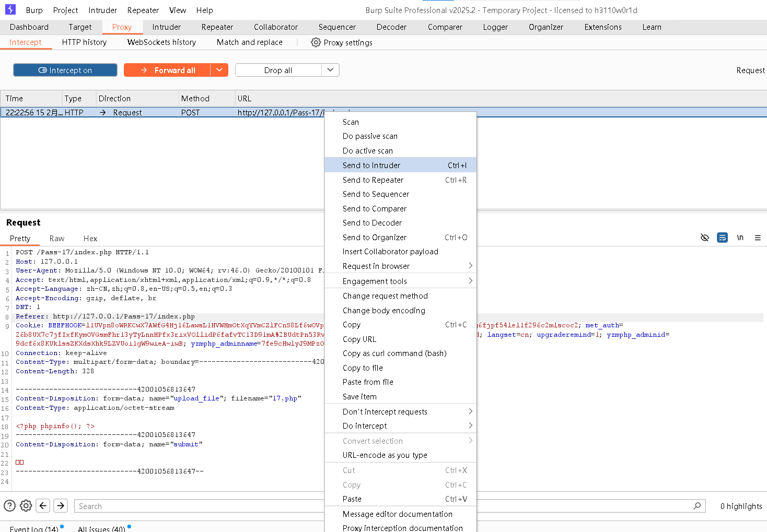Go to next search match arrow

click(x=61, y=505)
